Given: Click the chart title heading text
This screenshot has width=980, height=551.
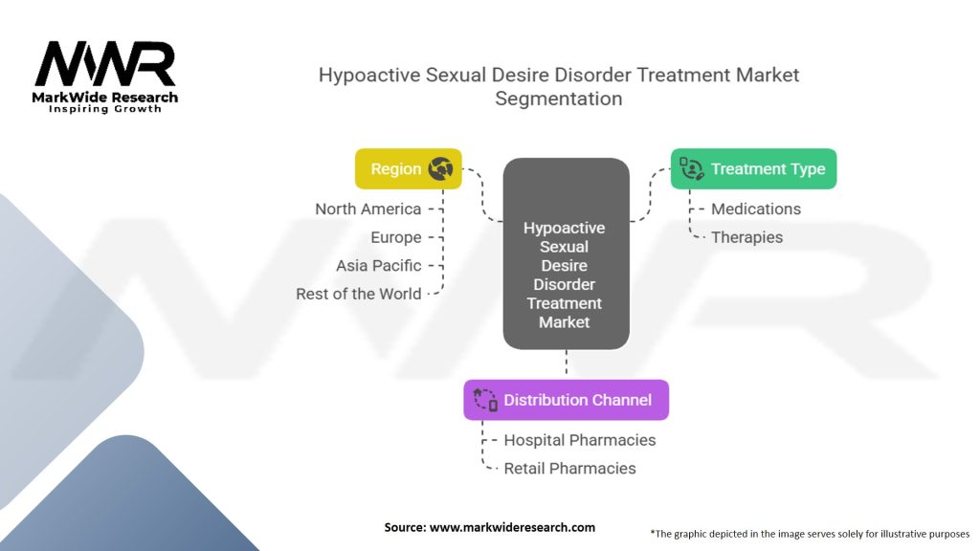Looking at the screenshot, I should [558, 86].
